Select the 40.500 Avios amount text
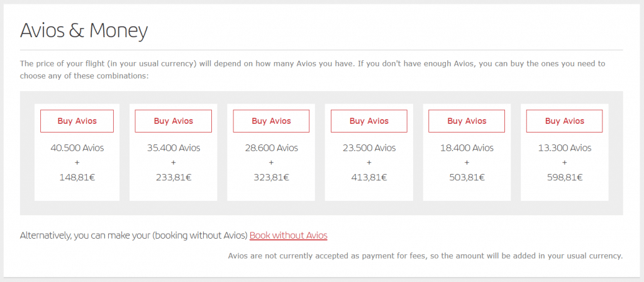 (77, 148)
